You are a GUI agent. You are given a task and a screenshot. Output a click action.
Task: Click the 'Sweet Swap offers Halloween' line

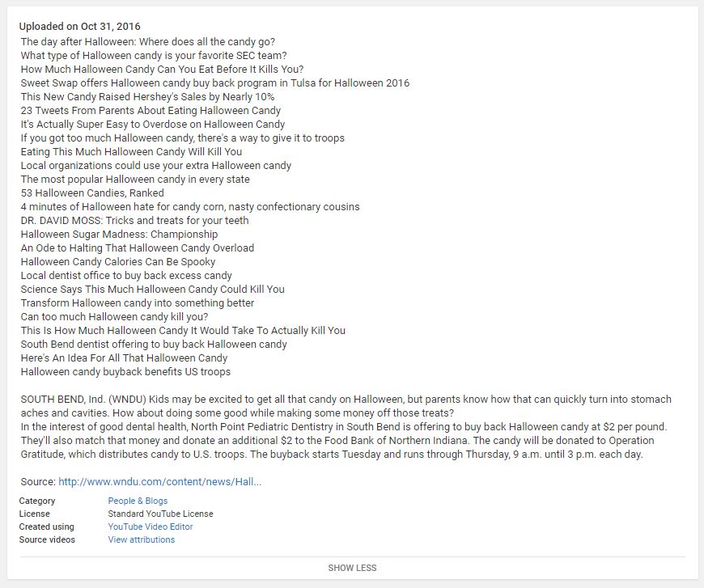pyautogui.click(x=215, y=83)
